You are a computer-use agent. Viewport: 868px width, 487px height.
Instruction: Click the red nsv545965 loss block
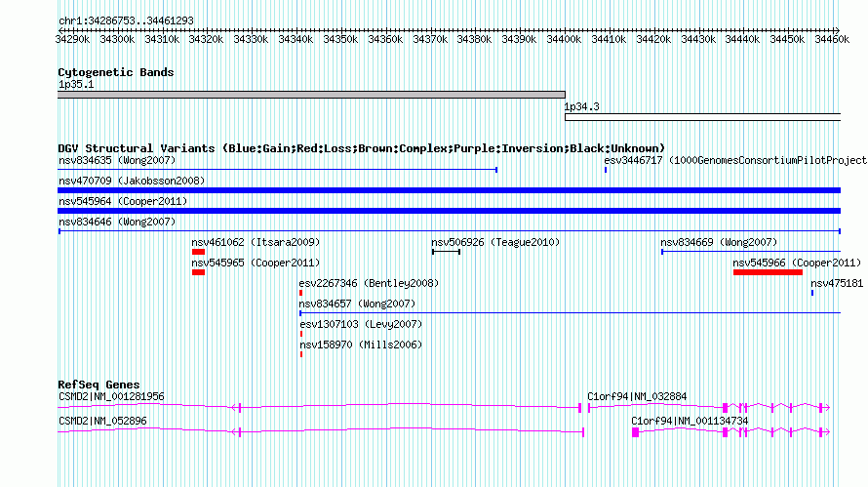[x=198, y=272]
